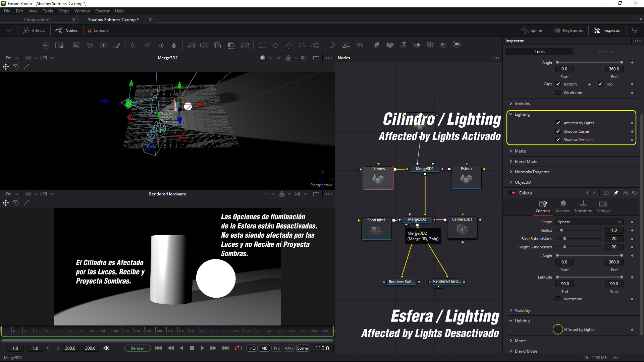
Task: Open the Keyframes panel
Action: coord(568,31)
